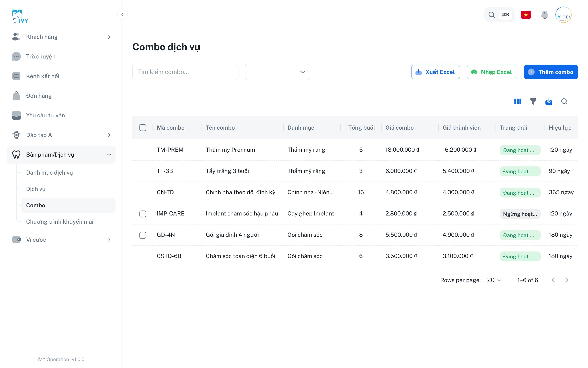
Task: Sort by Giá combo column header
Action: coord(399,128)
